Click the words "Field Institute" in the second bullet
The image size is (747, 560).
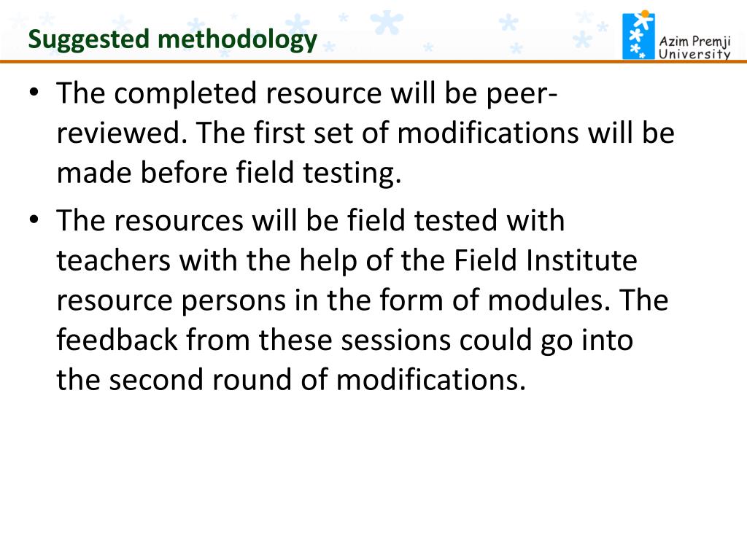coord(546,260)
